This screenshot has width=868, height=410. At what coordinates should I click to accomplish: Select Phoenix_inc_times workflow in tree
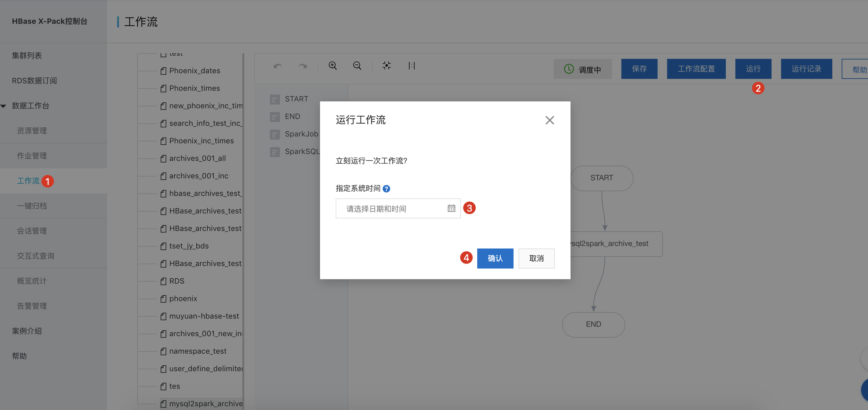coord(202,141)
